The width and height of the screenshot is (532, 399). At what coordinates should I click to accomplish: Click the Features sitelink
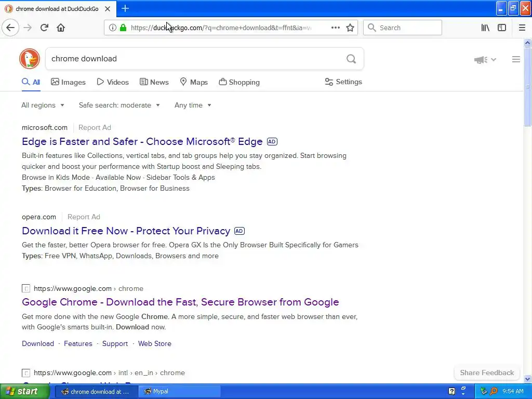coord(78,344)
